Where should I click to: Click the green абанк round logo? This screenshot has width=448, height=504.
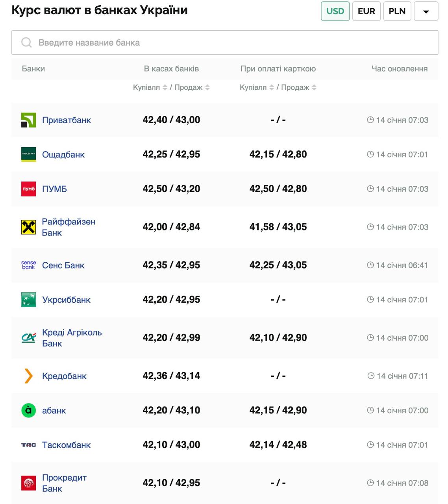[x=28, y=410]
